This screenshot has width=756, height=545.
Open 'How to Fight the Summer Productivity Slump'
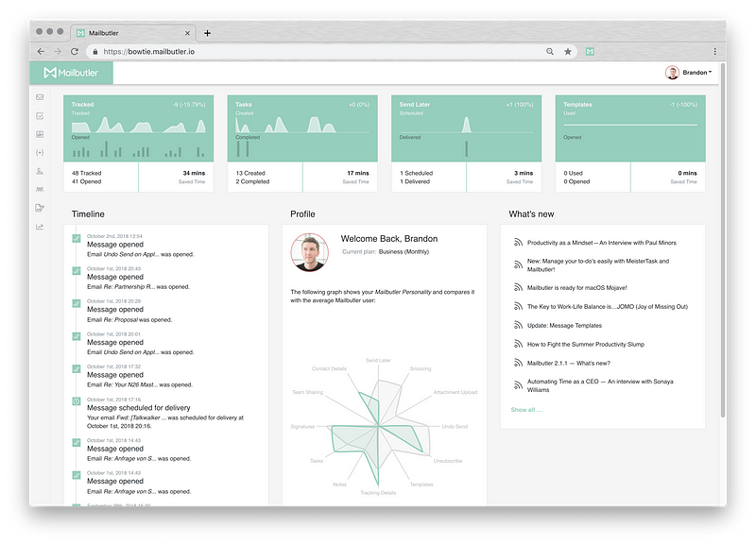pyautogui.click(x=585, y=344)
